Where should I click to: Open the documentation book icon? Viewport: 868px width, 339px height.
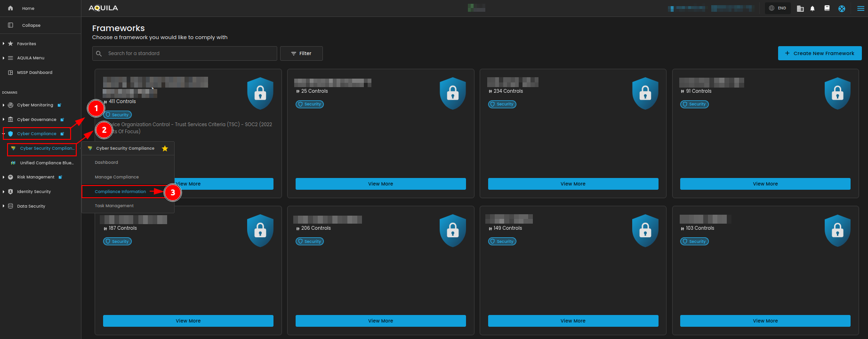(x=827, y=8)
